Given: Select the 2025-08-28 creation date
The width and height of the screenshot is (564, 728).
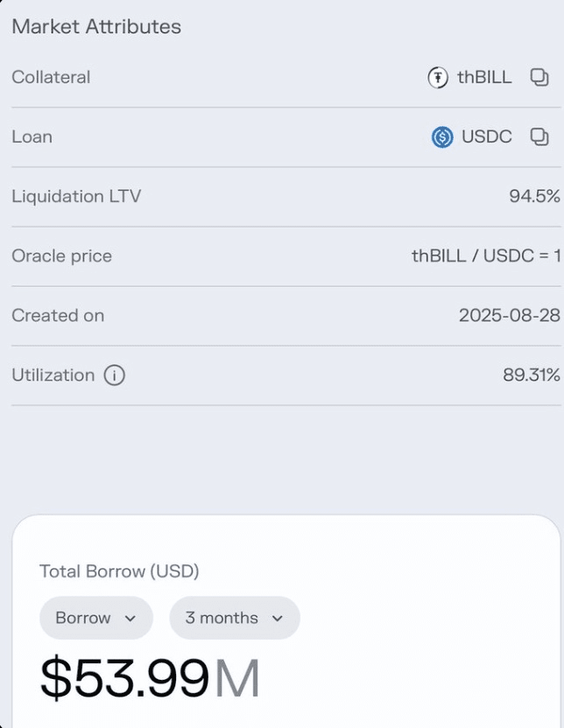Looking at the screenshot, I should (x=509, y=315).
